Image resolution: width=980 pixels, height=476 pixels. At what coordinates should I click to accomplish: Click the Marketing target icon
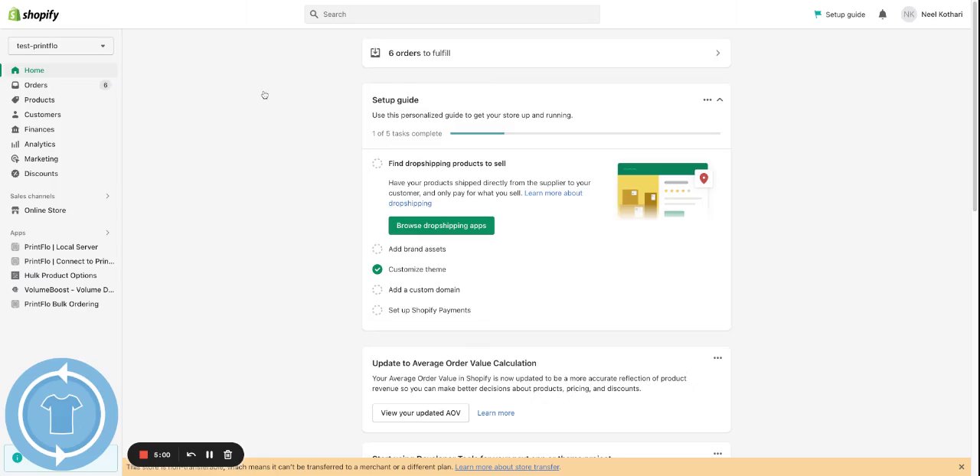pos(15,158)
